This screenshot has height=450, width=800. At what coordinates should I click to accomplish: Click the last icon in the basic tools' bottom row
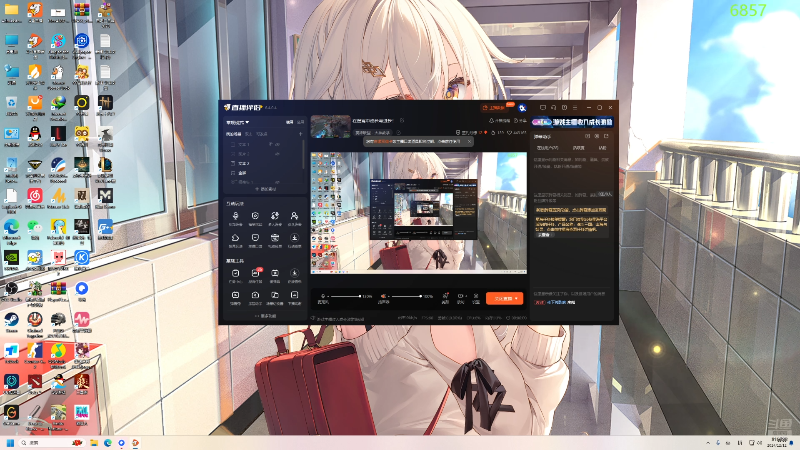294,295
